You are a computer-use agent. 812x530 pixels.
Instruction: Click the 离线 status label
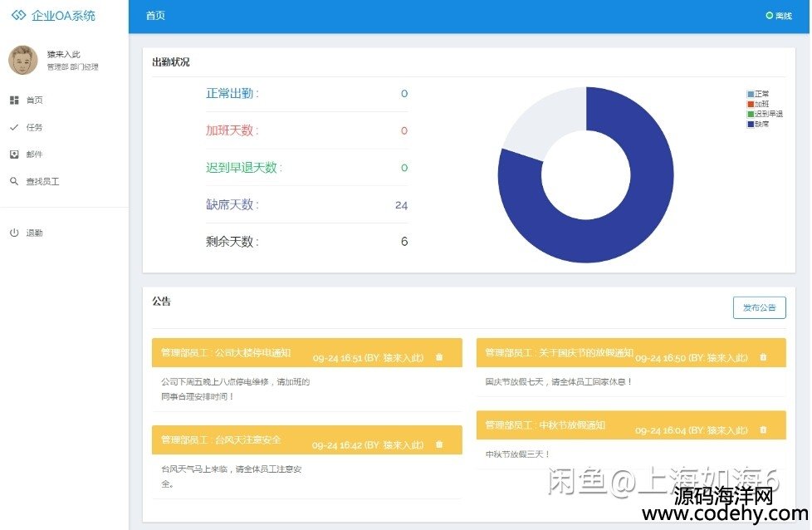pos(784,16)
